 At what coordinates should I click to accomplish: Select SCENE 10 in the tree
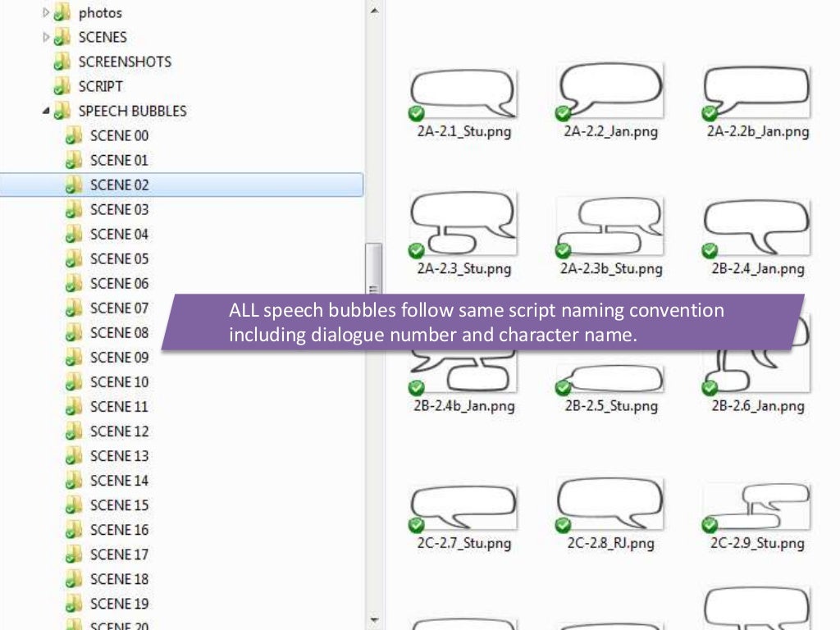coord(119,382)
